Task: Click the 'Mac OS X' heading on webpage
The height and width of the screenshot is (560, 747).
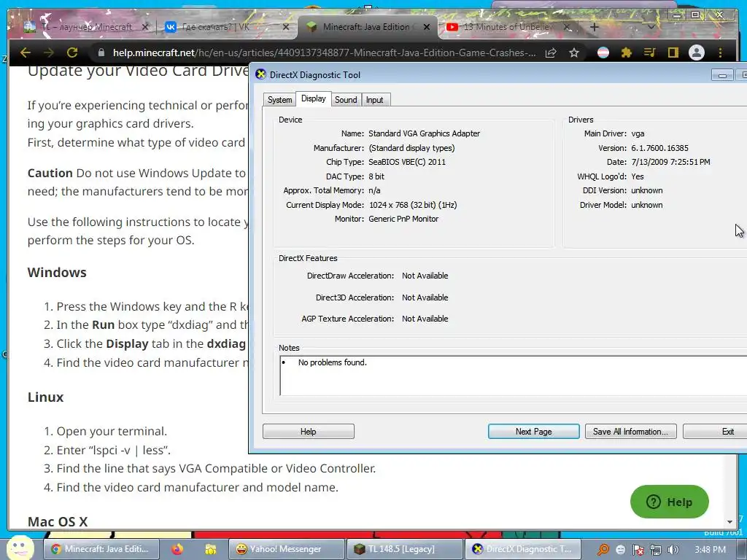Action: (x=57, y=521)
